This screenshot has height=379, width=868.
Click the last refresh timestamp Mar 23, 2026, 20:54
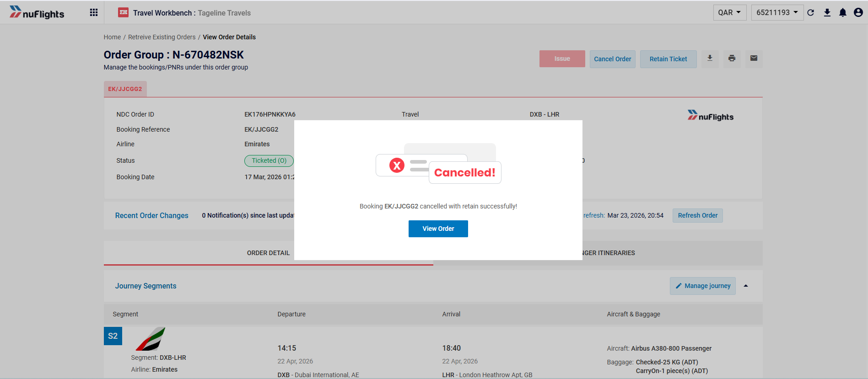635,215
